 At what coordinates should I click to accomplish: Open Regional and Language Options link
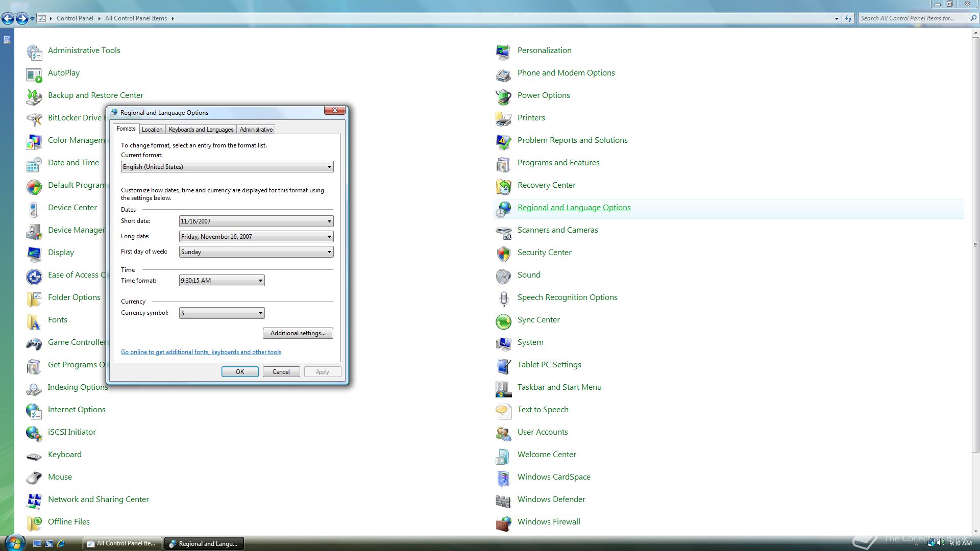(x=574, y=208)
